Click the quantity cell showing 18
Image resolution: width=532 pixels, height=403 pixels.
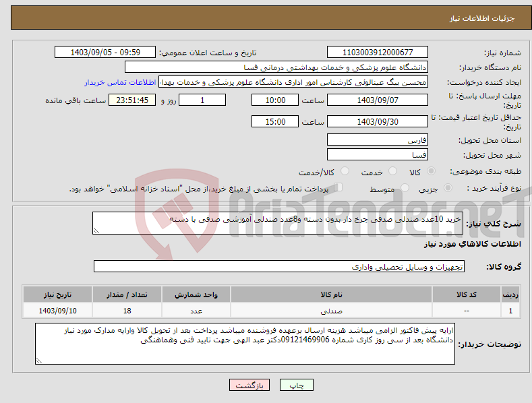127,311
